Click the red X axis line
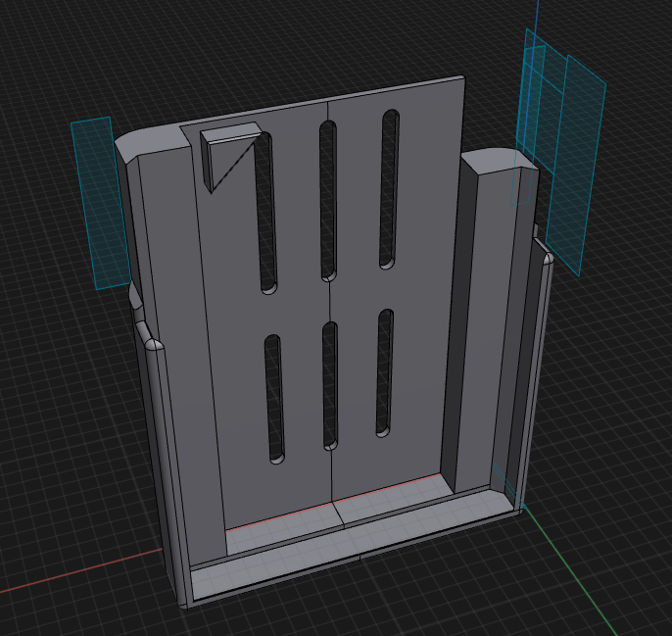This screenshot has width=672, height=636. (x=81, y=570)
